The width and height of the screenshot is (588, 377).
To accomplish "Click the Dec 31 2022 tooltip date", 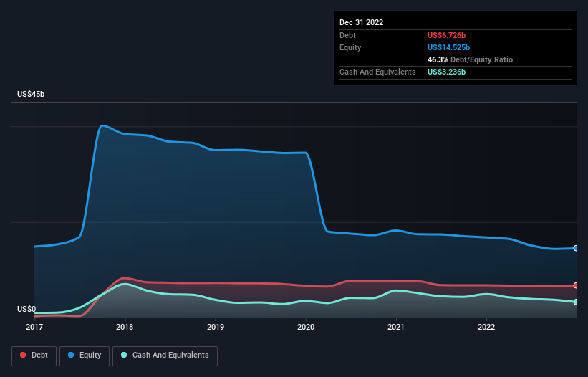I will (361, 22).
